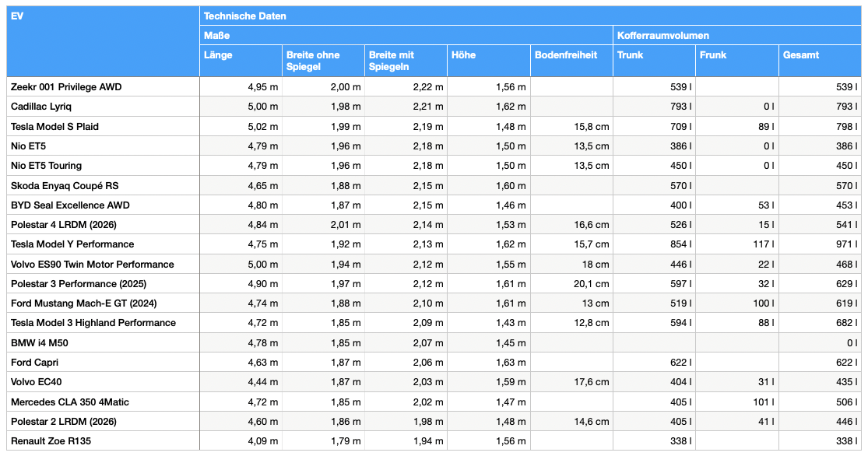This screenshot has width=868, height=456.
Task: Click the Breite mit Spiegeln header
Action: (406, 61)
